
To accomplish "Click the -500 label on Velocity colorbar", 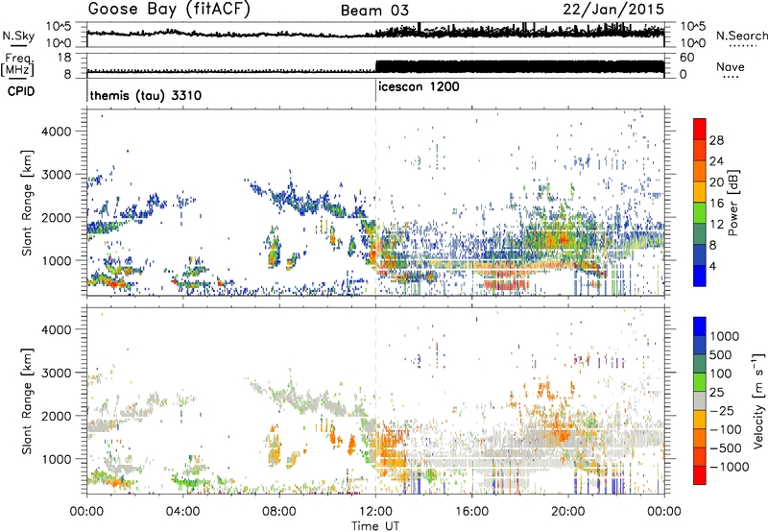I will pos(729,447).
